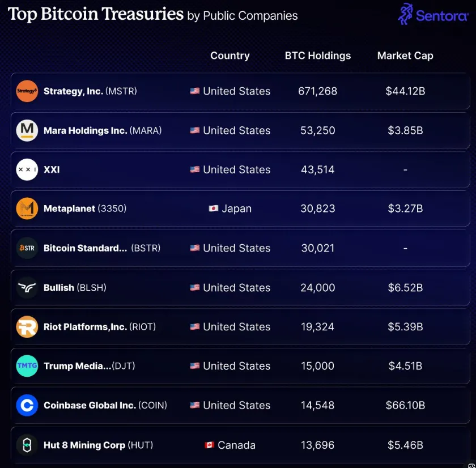Image resolution: width=476 pixels, height=468 pixels.
Task: Select the Strategy, Inc. (MSTR) company name
Action: tap(90, 91)
